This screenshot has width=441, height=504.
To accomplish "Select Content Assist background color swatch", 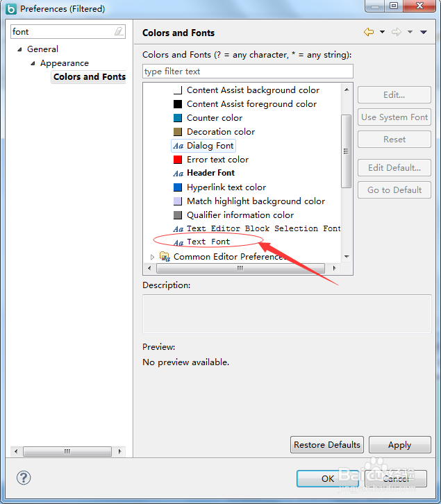I will [178, 90].
